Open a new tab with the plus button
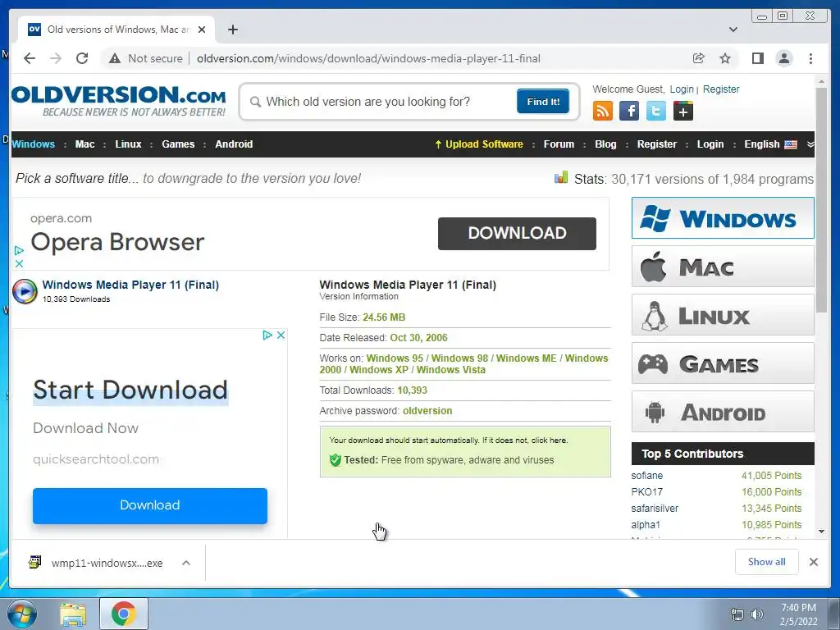840x630 pixels. [x=232, y=30]
